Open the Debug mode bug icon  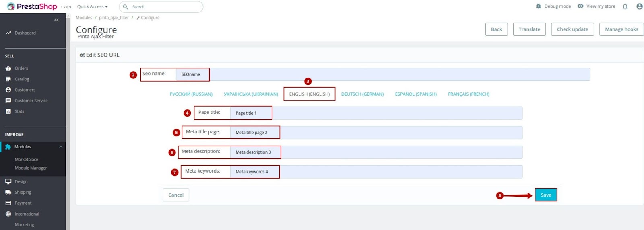(x=539, y=6)
